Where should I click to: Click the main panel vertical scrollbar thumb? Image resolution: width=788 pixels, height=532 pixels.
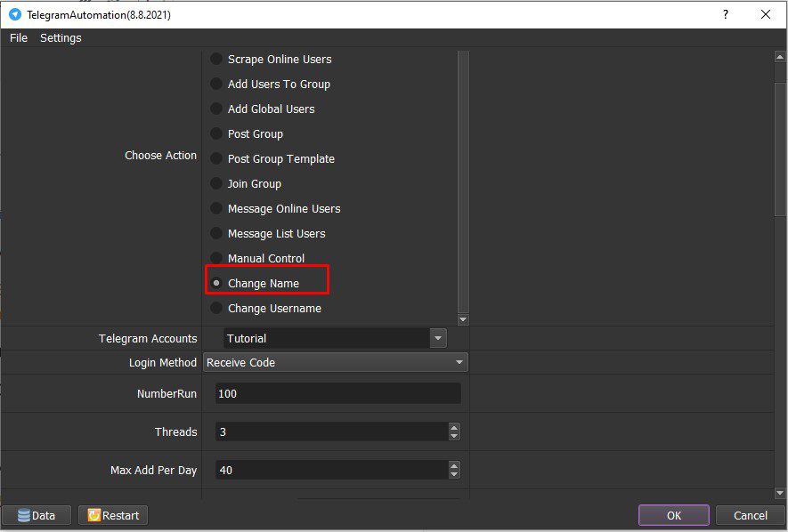[x=780, y=149]
